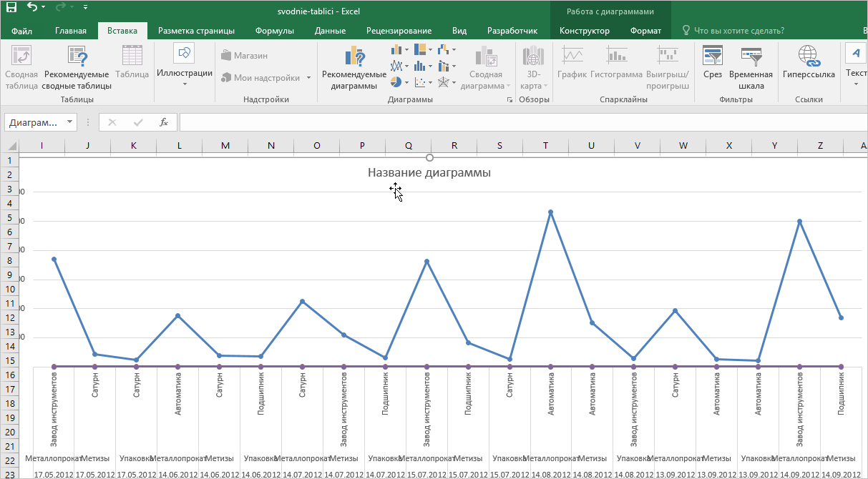
Task: Click the fx insert function button
Action: pyautogui.click(x=164, y=122)
